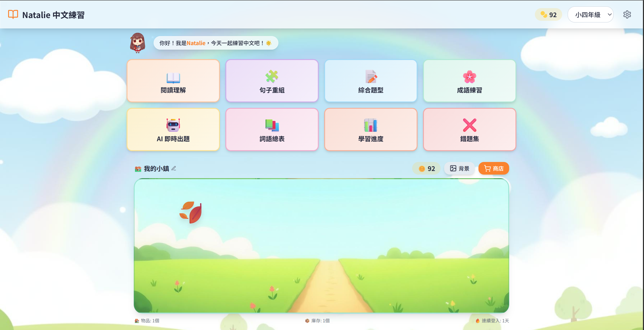Open the 閱讀理解 reading comprehension book icon

tap(173, 78)
